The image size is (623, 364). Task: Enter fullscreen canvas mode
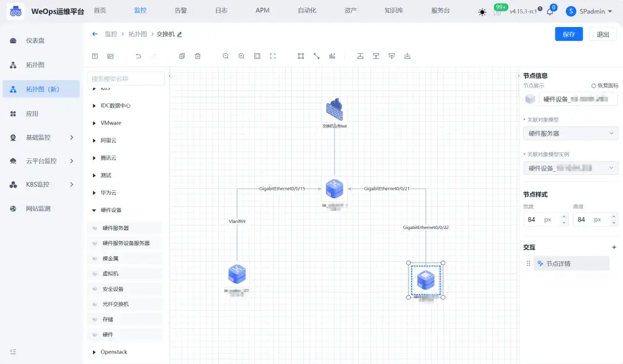click(272, 56)
